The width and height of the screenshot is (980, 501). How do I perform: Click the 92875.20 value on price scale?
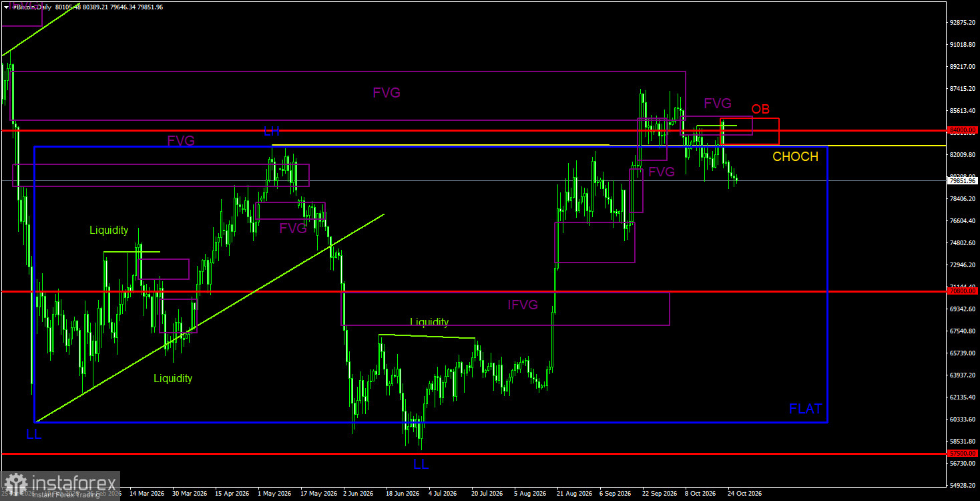(x=963, y=23)
